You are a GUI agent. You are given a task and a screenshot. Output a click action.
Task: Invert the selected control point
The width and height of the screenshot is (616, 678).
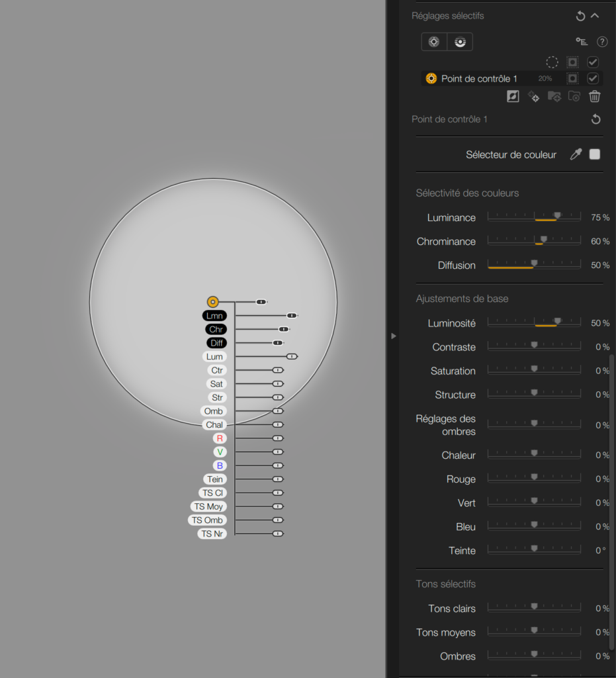[513, 97]
